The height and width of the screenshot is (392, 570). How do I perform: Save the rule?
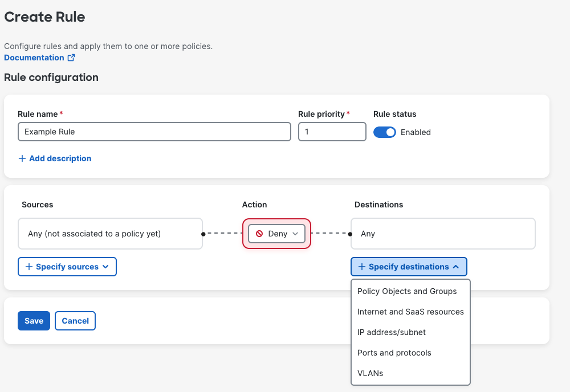[x=34, y=321]
